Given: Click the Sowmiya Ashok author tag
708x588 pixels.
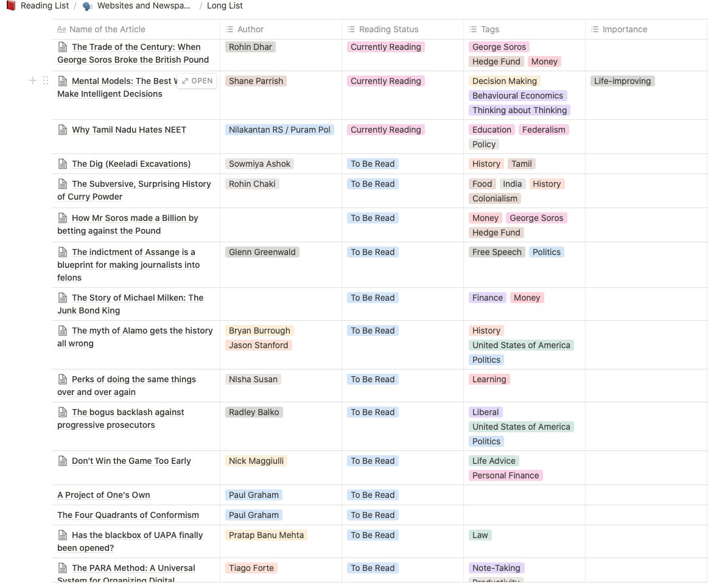Looking at the screenshot, I should (x=259, y=164).
